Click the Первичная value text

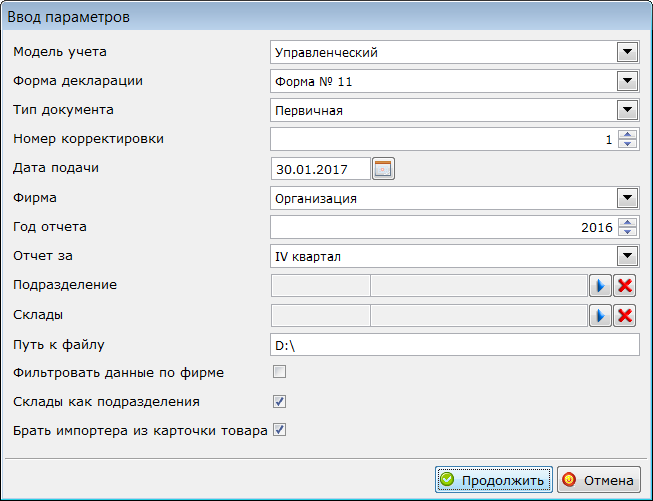click(309, 110)
